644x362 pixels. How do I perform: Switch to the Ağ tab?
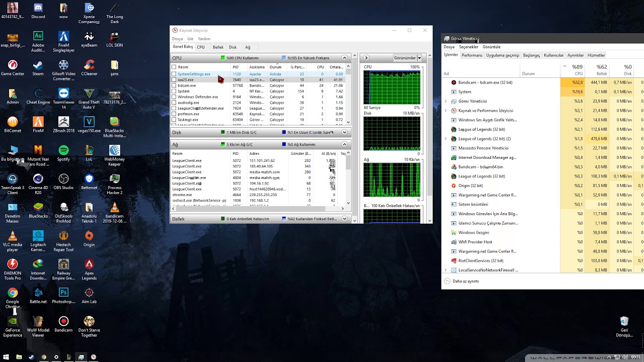coord(248,47)
